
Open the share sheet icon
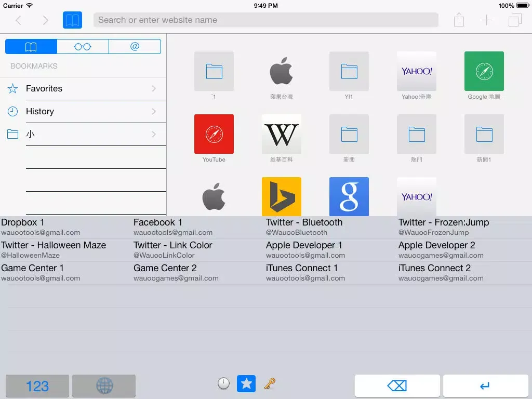[x=459, y=20]
